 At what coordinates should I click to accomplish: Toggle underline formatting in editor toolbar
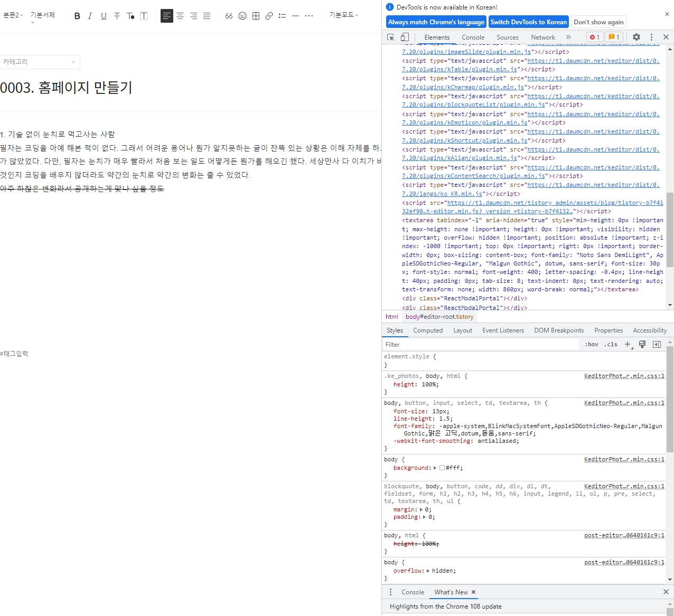(104, 16)
